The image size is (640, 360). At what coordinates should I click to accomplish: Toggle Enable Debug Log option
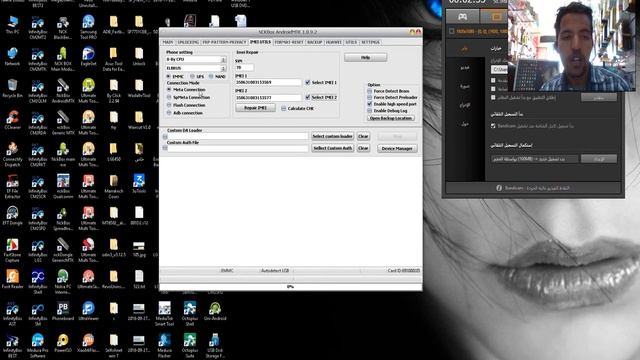(x=370, y=111)
